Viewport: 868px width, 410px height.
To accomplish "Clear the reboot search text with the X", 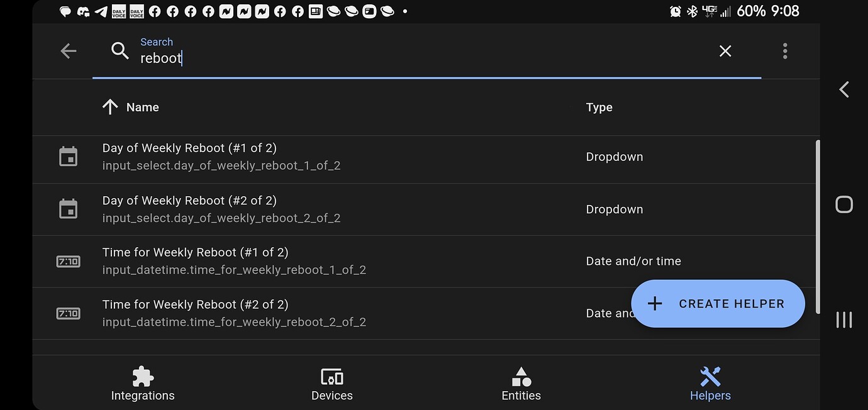I will pyautogui.click(x=725, y=51).
